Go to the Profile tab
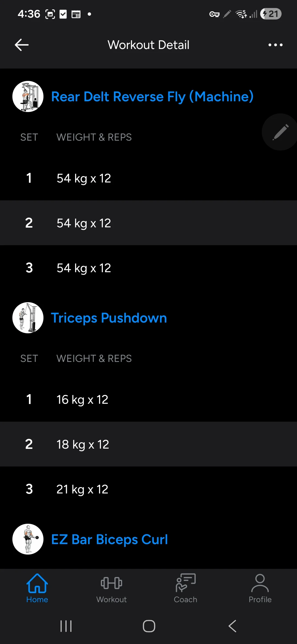 click(260, 588)
